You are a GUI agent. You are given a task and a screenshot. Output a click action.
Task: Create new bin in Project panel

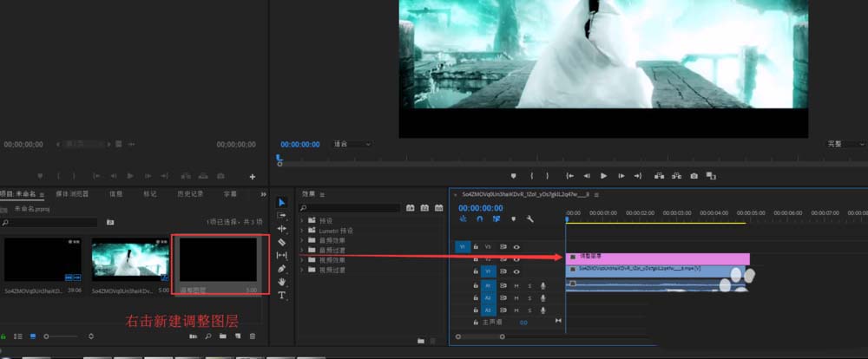click(x=222, y=336)
